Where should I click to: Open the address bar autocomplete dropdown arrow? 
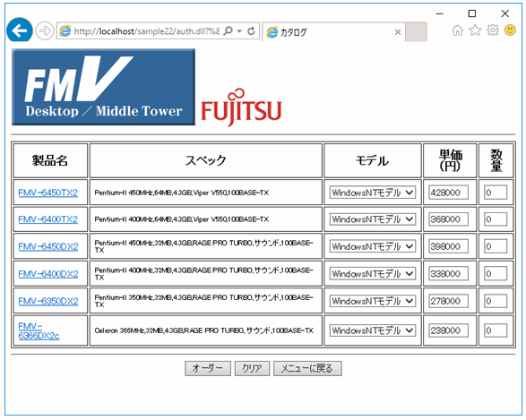coord(239,31)
